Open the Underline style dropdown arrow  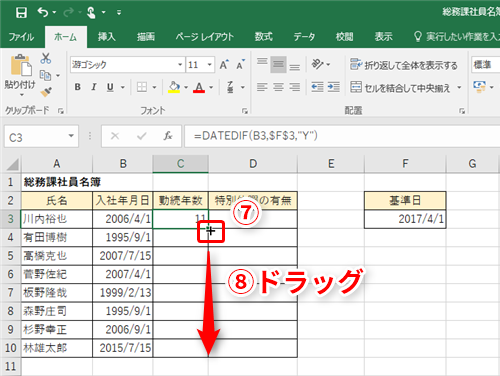pos(123,88)
